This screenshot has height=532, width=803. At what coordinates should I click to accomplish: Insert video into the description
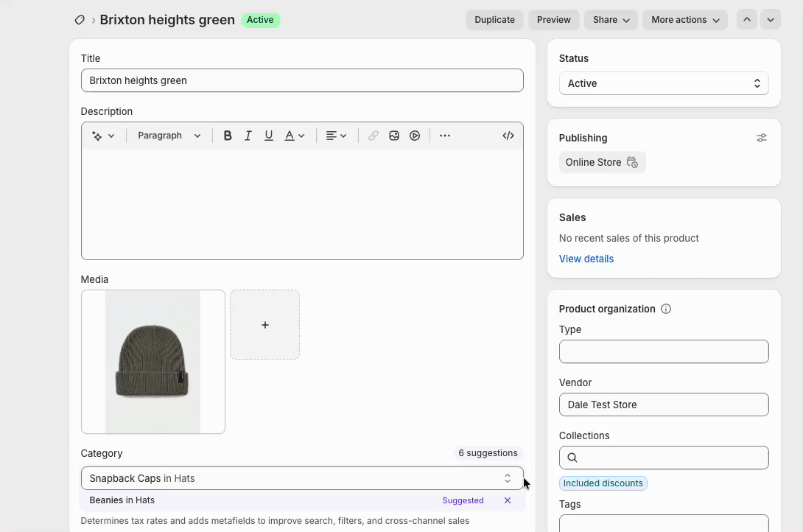415,136
